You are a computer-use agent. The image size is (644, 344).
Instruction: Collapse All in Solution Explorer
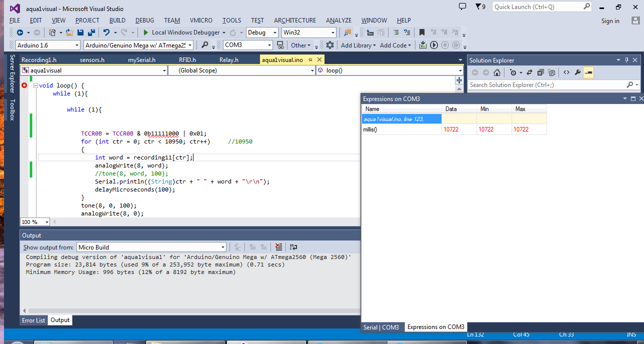[540, 72]
